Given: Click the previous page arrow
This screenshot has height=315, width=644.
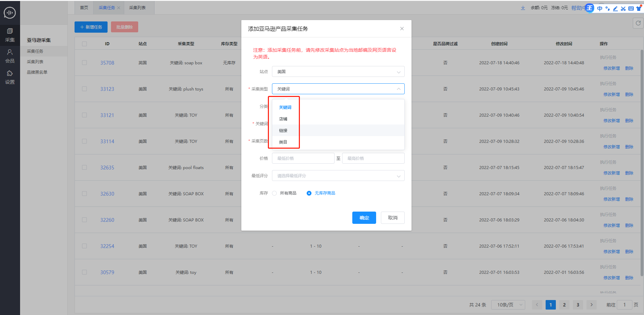Looking at the screenshot, I should click(x=537, y=305).
